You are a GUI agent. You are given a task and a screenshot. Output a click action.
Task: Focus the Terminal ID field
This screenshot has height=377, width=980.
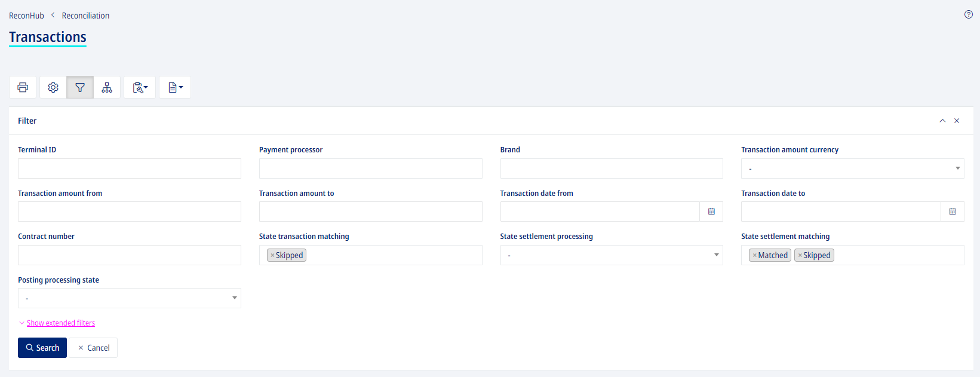tap(130, 168)
